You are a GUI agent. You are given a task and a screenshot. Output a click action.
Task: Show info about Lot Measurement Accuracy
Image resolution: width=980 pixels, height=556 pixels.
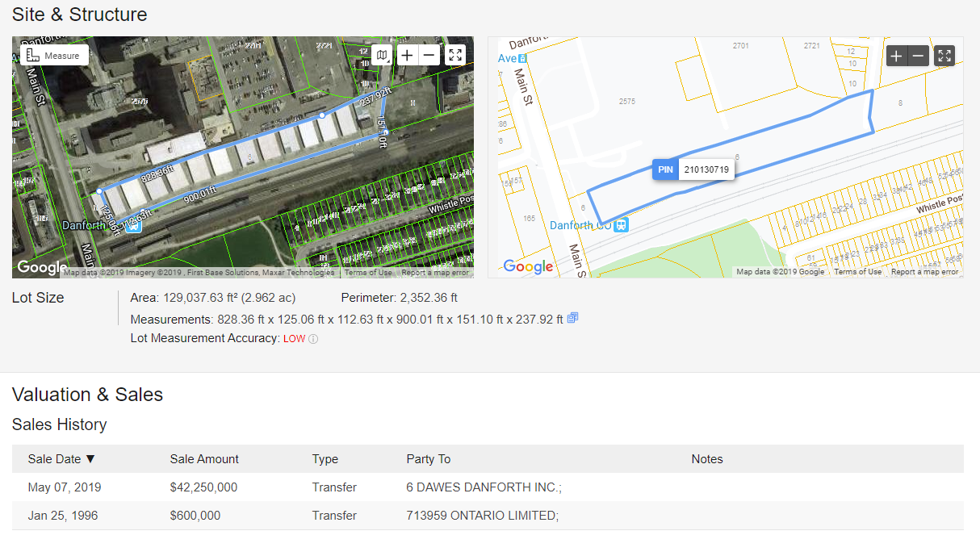coord(313,339)
